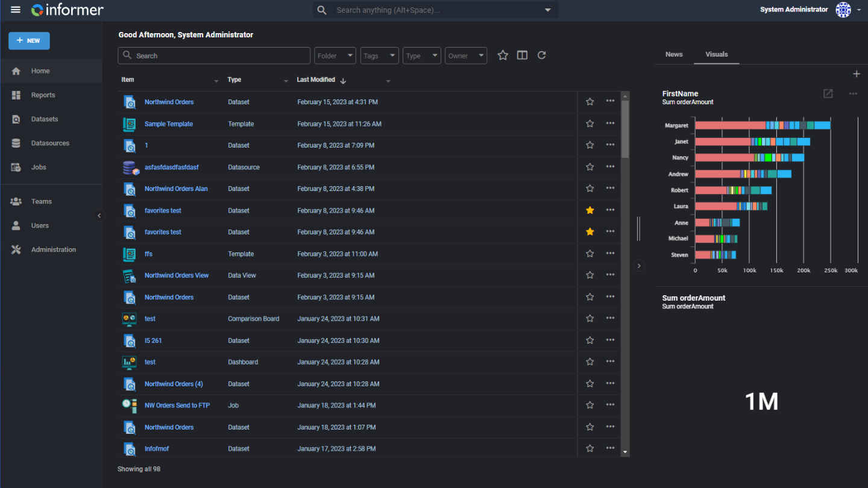Viewport: 868px width, 488px height.
Task: Open the Datasources section in the sidebar
Action: click(51, 143)
